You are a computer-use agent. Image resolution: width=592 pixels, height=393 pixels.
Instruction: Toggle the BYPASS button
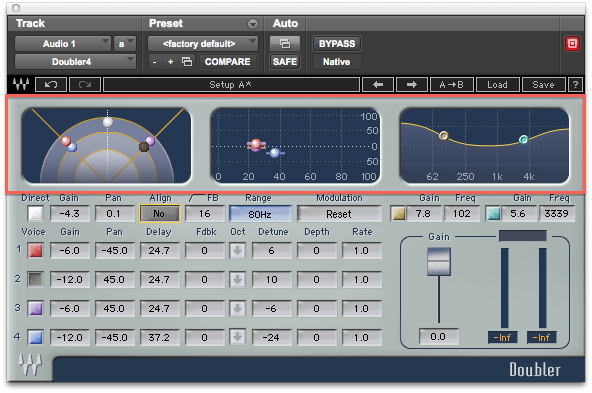[337, 44]
